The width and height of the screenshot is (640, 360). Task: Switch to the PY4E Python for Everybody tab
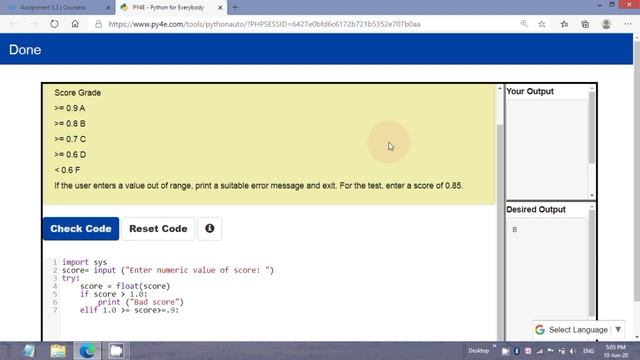pyautogui.click(x=171, y=7)
